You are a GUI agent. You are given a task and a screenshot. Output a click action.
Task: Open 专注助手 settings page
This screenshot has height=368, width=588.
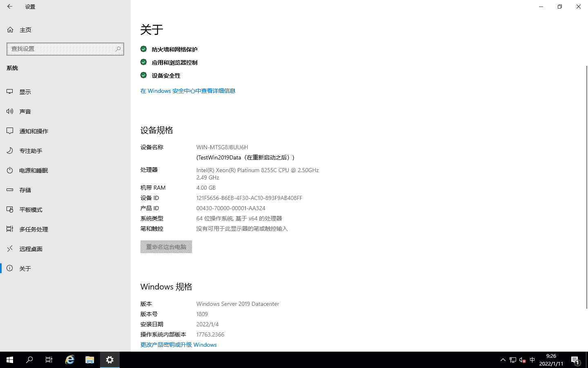pyautogui.click(x=65, y=151)
